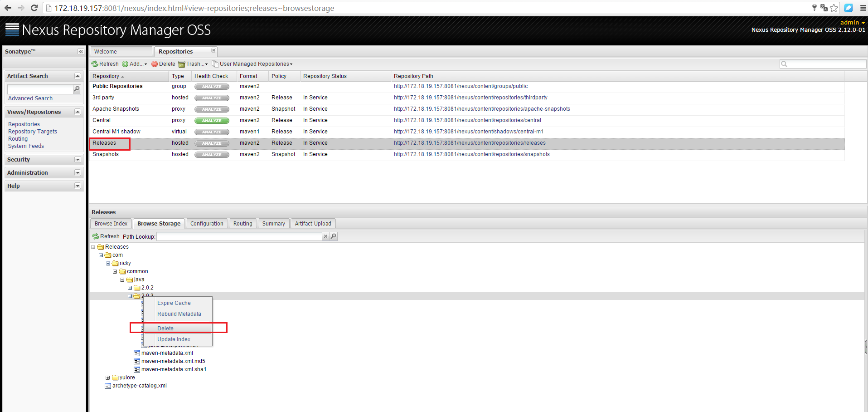The height and width of the screenshot is (412, 868).
Task: Expand the 2.0.2 version folder
Action: 130,288
